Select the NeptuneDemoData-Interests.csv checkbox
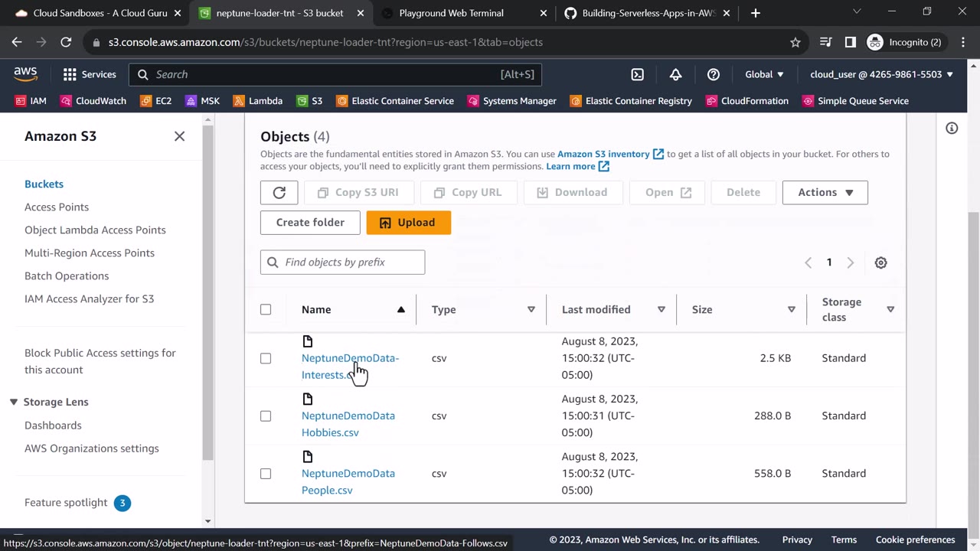Viewport: 980px width, 551px height. coord(266,358)
